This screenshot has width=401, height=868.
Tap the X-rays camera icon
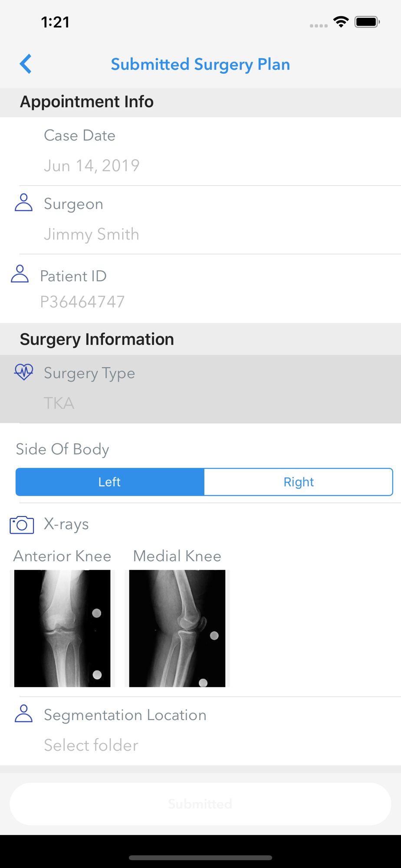click(22, 525)
